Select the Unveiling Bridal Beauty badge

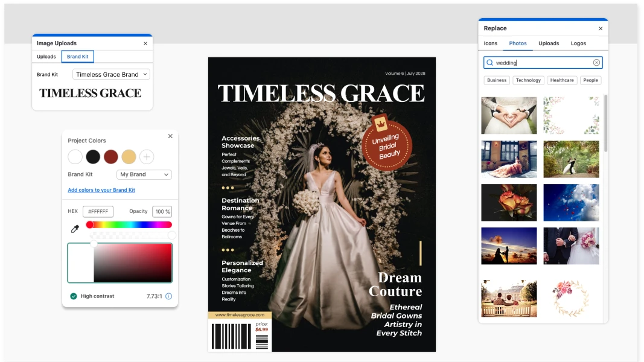pos(386,144)
